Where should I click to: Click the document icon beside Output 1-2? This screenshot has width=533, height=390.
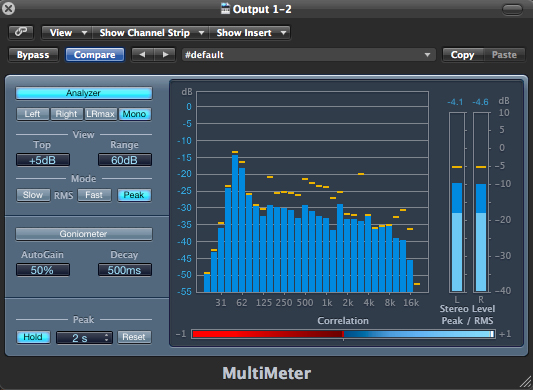point(225,9)
